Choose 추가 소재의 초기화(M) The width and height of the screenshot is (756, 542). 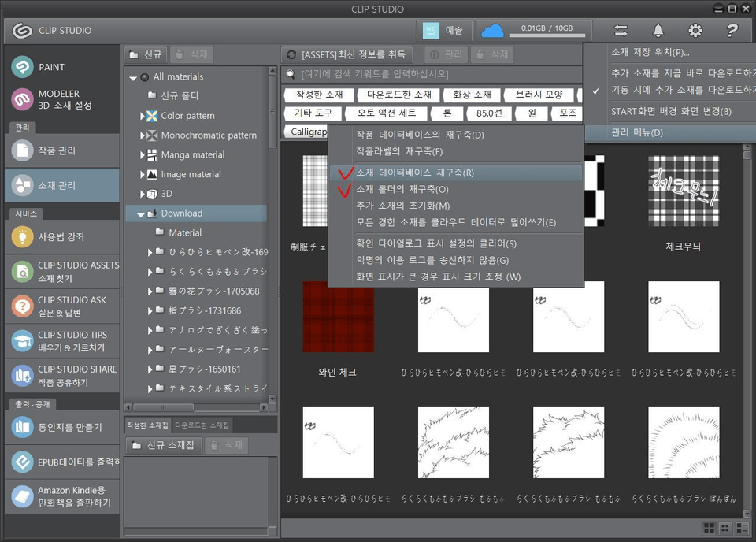456,206
